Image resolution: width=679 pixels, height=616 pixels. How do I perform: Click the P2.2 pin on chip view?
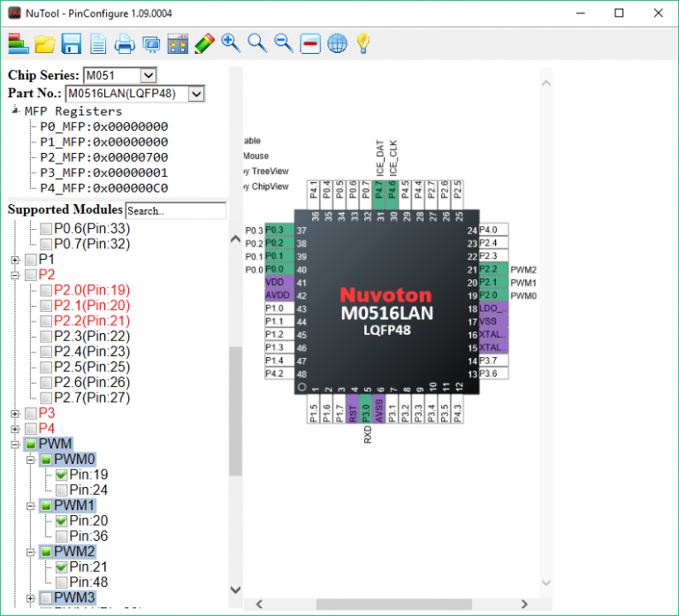pyautogui.click(x=493, y=270)
